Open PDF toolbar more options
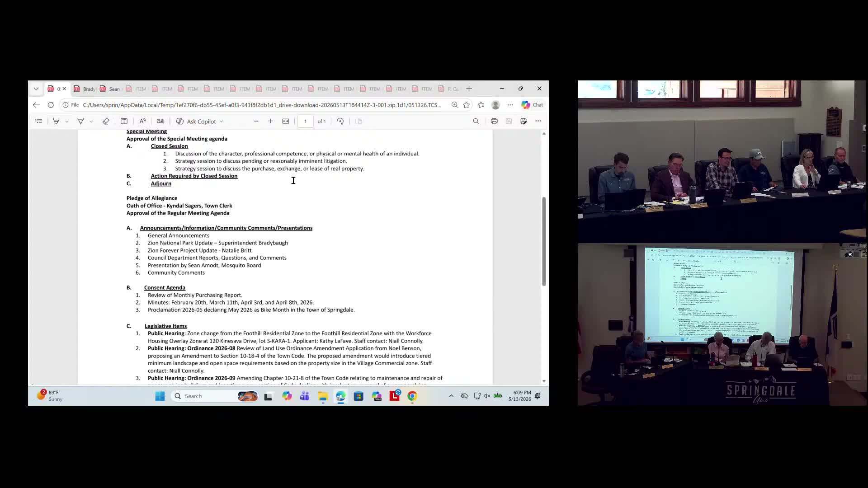The width and height of the screenshot is (868, 488). 538,121
